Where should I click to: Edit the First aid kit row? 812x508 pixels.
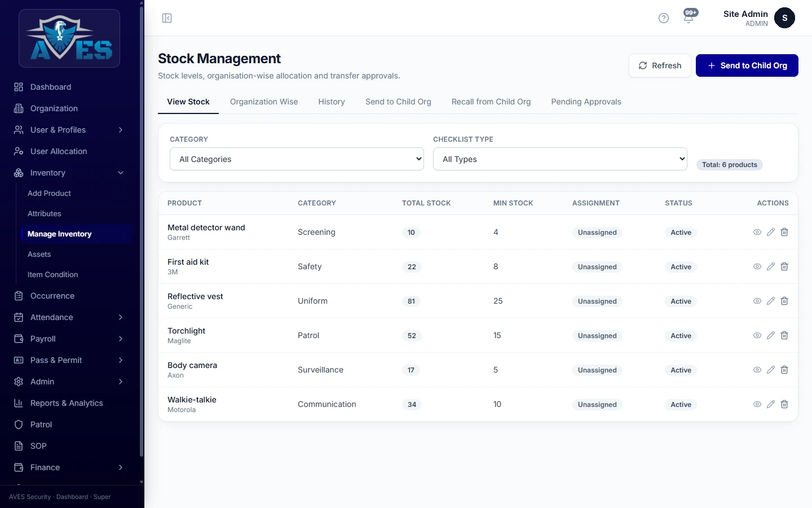point(771,266)
